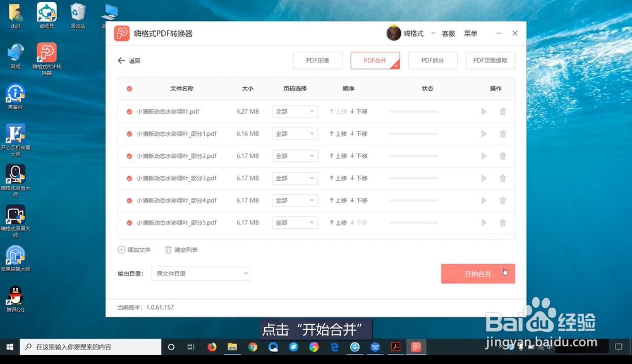The width and height of the screenshot is (632, 364).
Task: Switch to the PDF压缩 tab
Action: click(318, 61)
